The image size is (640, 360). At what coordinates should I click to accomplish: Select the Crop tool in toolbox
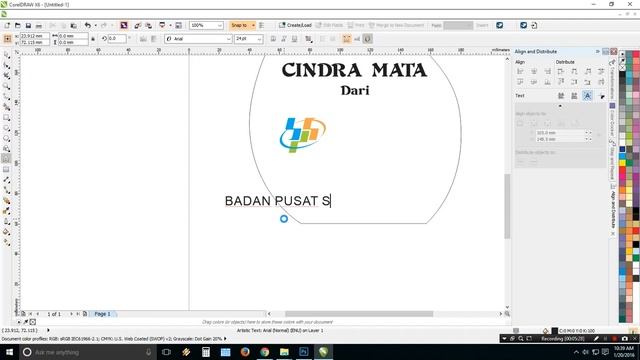(7, 76)
